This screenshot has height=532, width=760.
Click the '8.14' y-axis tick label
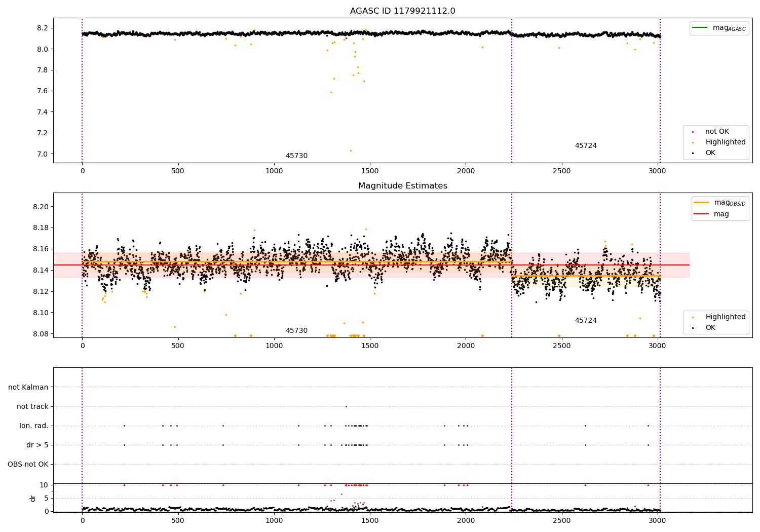tap(41, 270)
